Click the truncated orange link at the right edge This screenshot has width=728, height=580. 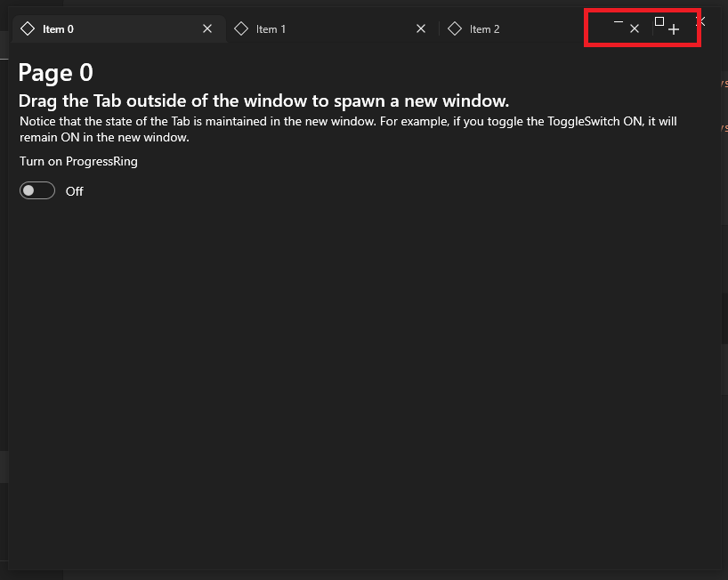coord(724,85)
